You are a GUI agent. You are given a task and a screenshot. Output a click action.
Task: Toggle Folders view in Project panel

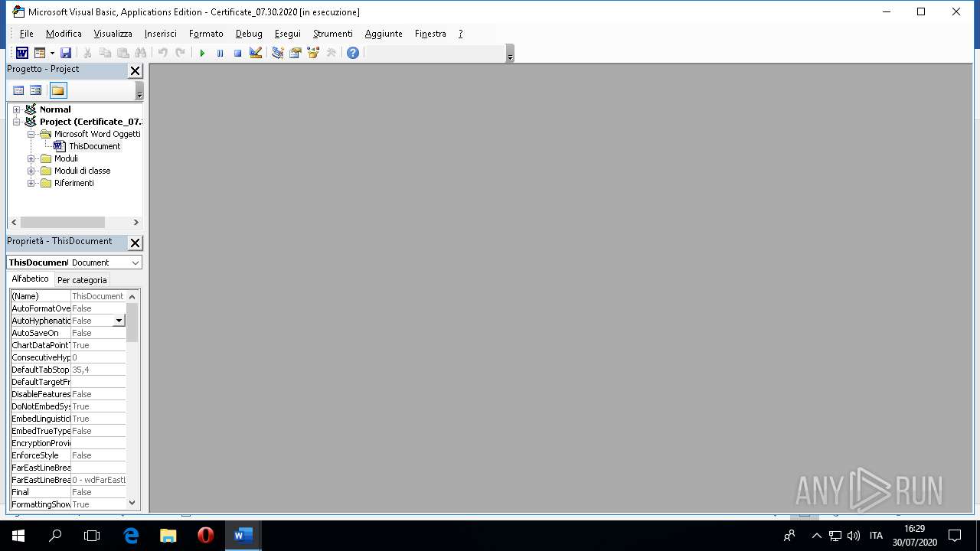pyautogui.click(x=57, y=90)
